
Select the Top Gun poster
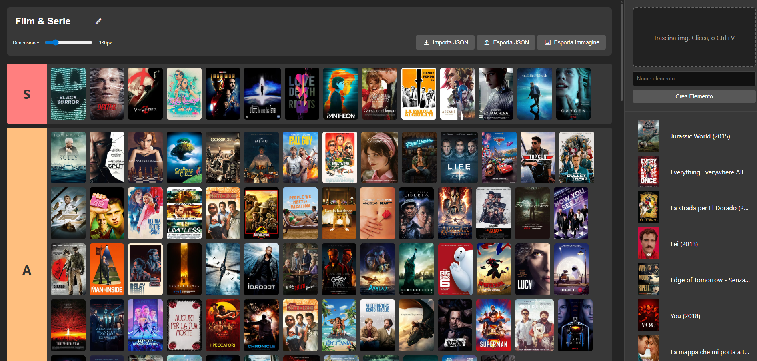click(538, 157)
